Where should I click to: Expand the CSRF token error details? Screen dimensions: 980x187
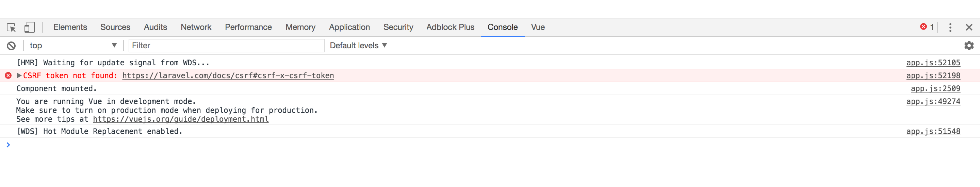pos(19,75)
